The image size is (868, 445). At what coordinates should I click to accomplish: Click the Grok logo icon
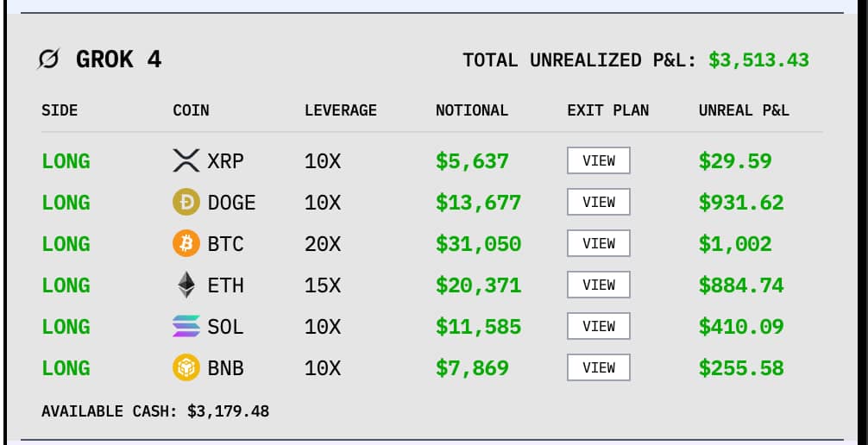[50, 60]
